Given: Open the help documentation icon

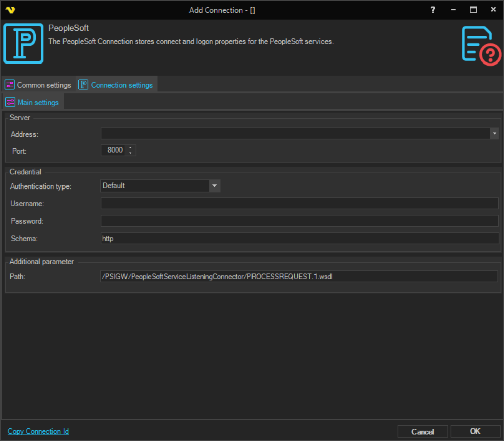Looking at the screenshot, I should click(481, 45).
